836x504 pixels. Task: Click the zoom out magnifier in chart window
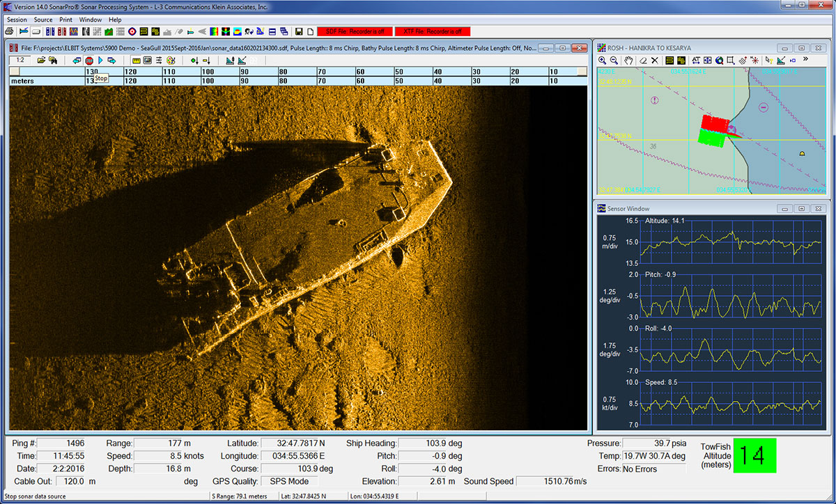click(614, 61)
